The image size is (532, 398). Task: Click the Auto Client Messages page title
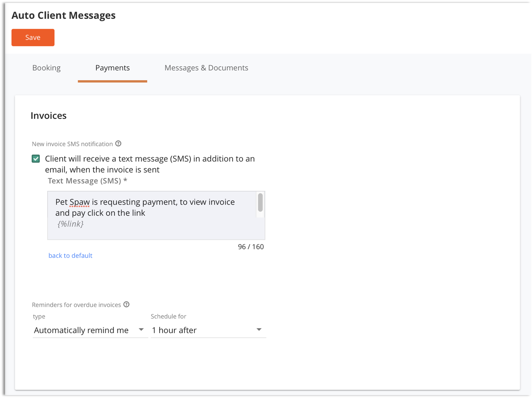(64, 15)
